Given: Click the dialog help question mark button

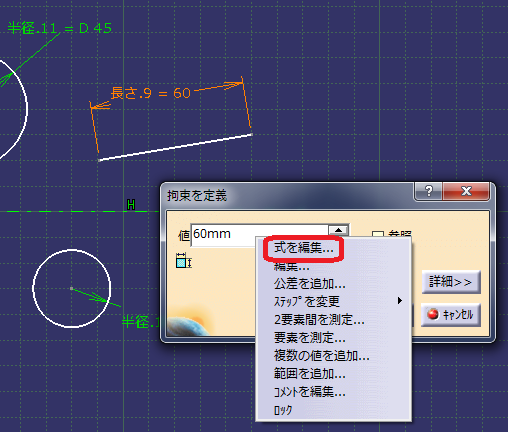Looking at the screenshot, I should pos(429,191).
